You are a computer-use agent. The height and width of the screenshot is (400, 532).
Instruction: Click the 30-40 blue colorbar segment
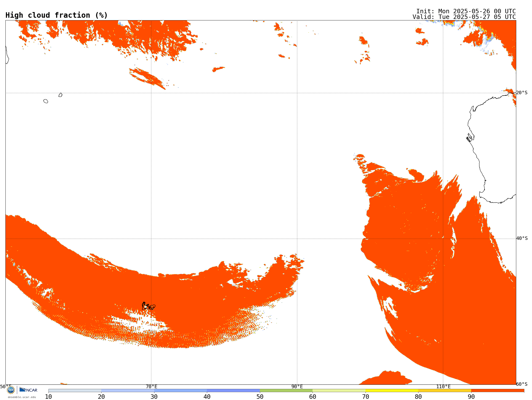click(x=181, y=391)
